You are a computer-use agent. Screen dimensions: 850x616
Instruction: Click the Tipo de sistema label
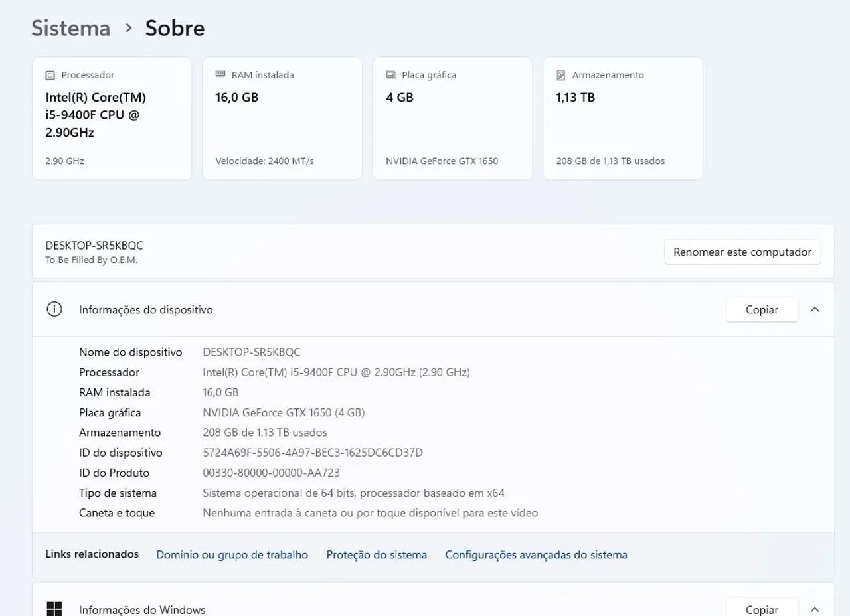(x=118, y=493)
